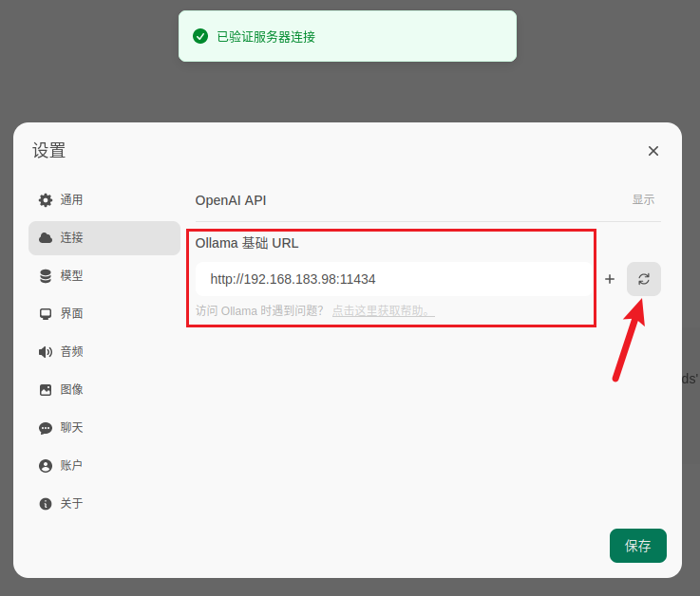The width and height of the screenshot is (700, 596).
Task: Open the 聊天 settings tab
Action: 104,428
